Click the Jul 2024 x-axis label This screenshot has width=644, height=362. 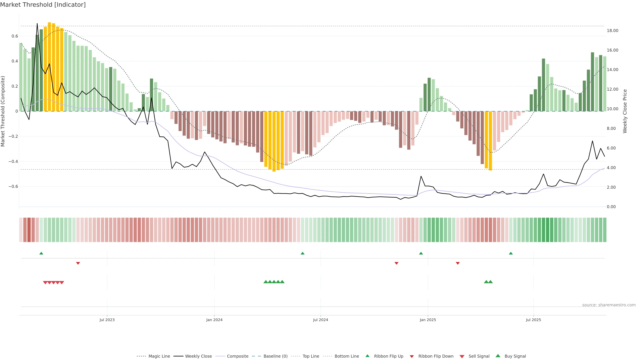click(320, 320)
